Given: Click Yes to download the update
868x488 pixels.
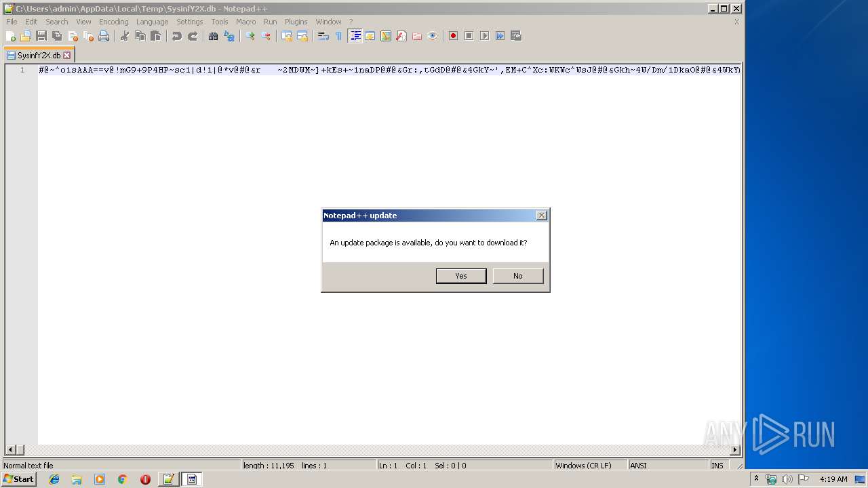Looking at the screenshot, I should (x=461, y=276).
